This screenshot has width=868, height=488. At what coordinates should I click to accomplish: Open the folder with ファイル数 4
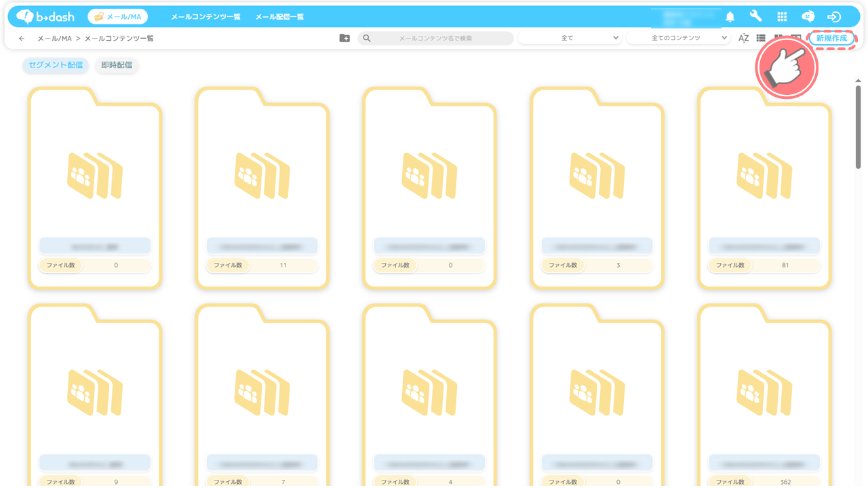click(x=430, y=396)
